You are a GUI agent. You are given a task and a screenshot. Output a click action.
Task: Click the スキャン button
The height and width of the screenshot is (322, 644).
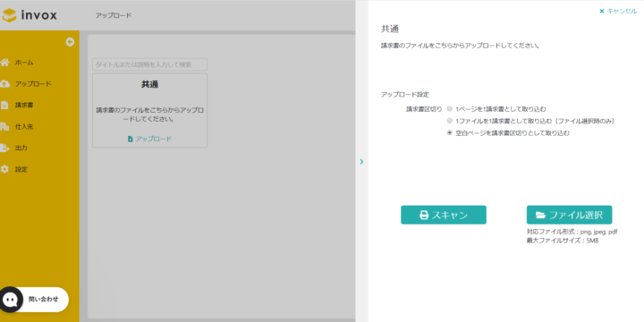443,215
